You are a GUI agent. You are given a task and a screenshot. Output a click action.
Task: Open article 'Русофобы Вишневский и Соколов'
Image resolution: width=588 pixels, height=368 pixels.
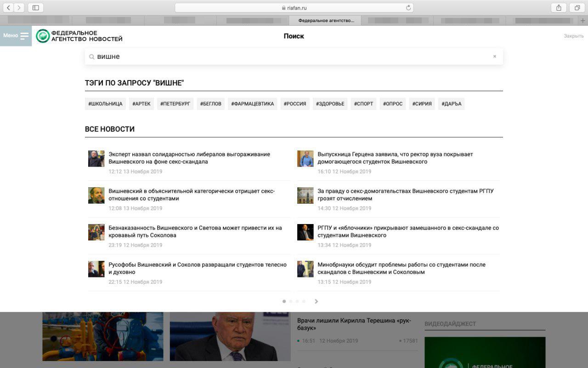198,268
